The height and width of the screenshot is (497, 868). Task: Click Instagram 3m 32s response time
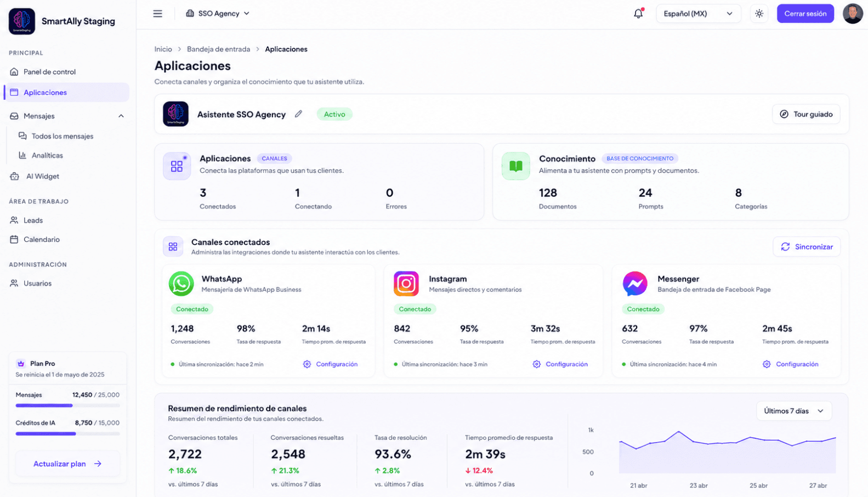tap(545, 329)
